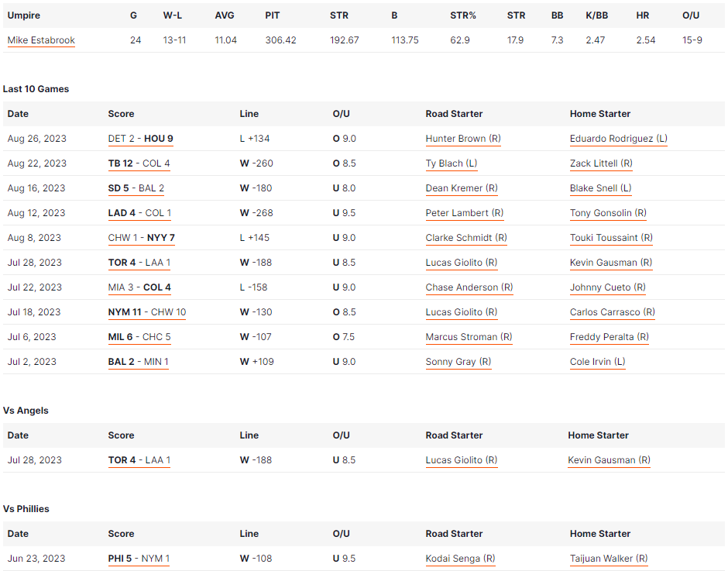This screenshot has height=571, width=728.
Task: Select the L -158 line value
Action: click(x=253, y=287)
